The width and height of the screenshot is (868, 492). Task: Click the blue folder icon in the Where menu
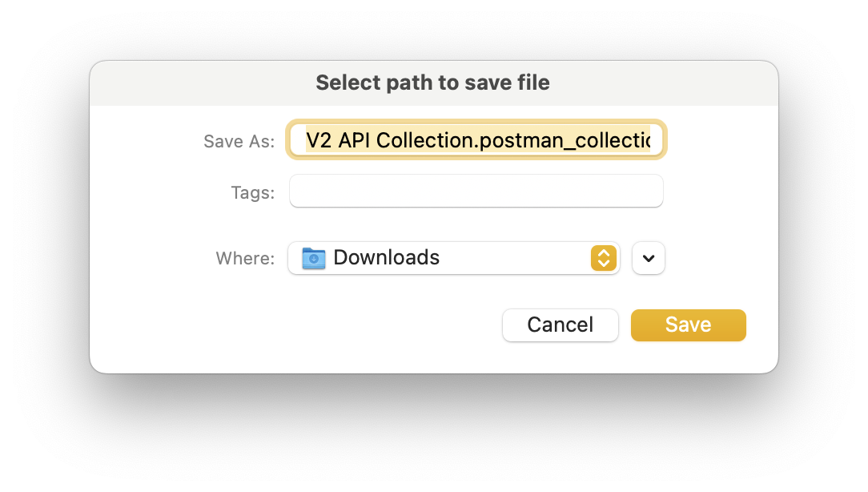[x=313, y=258]
